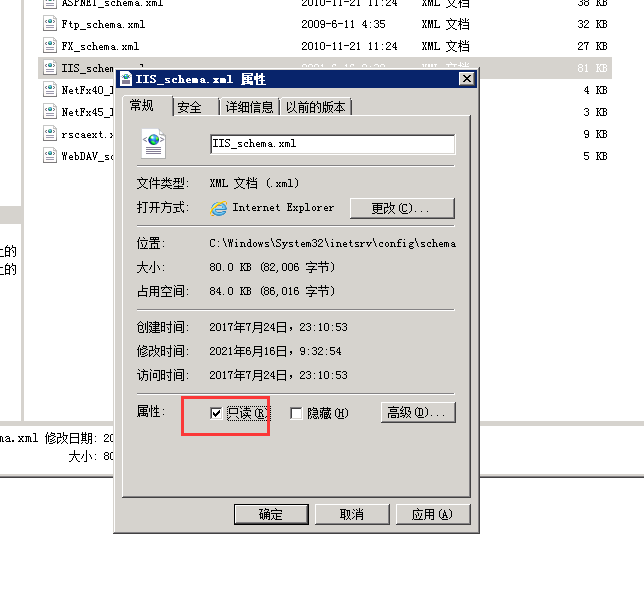The width and height of the screenshot is (644, 609).
Task: Click the Internet Explorer text label
Action: point(283,207)
